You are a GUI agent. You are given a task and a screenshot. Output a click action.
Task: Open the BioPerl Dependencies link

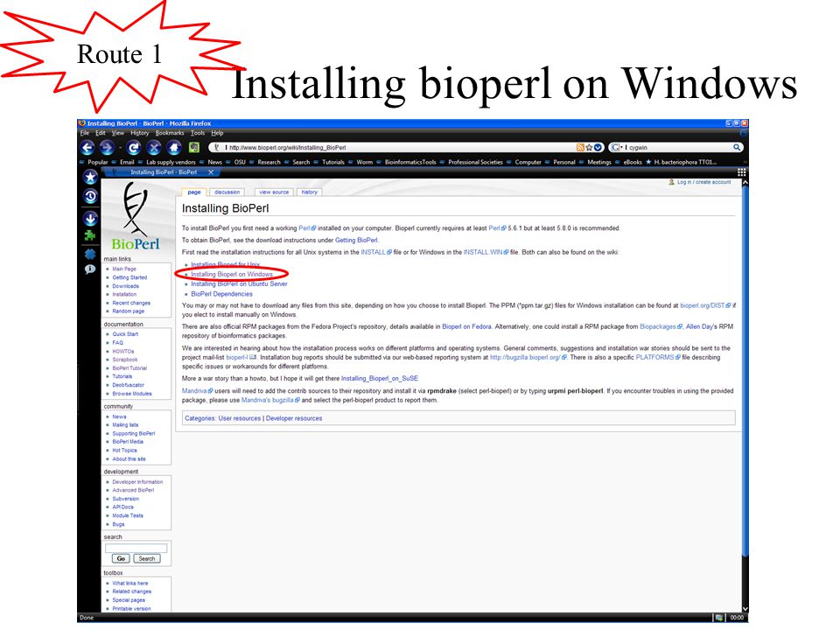pos(221,294)
